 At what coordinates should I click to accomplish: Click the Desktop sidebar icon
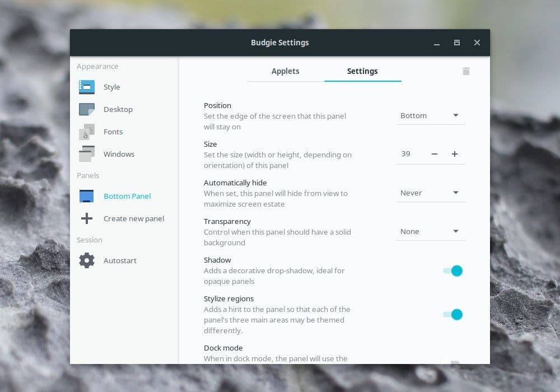click(87, 109)
